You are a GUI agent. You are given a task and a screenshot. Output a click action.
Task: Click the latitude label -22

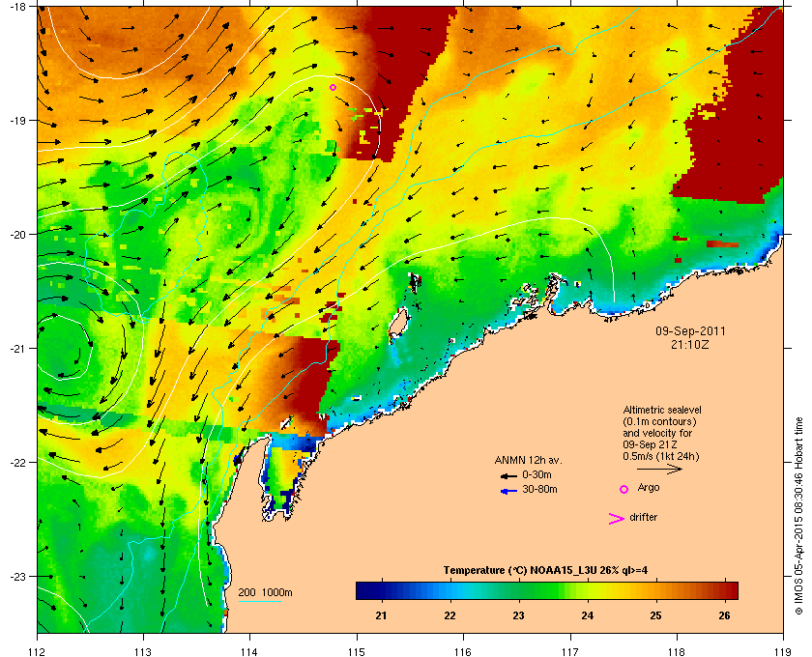16,463
